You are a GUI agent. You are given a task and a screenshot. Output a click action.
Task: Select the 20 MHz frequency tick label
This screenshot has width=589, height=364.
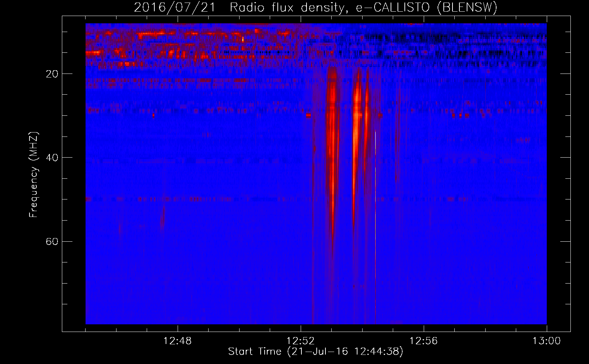point(52,74)
